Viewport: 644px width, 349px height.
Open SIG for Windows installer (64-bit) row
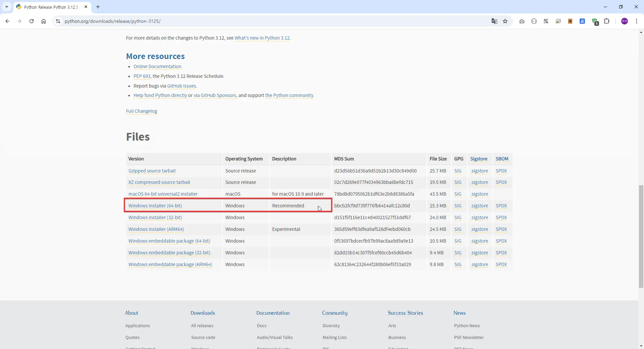click(x=458, y=206)
